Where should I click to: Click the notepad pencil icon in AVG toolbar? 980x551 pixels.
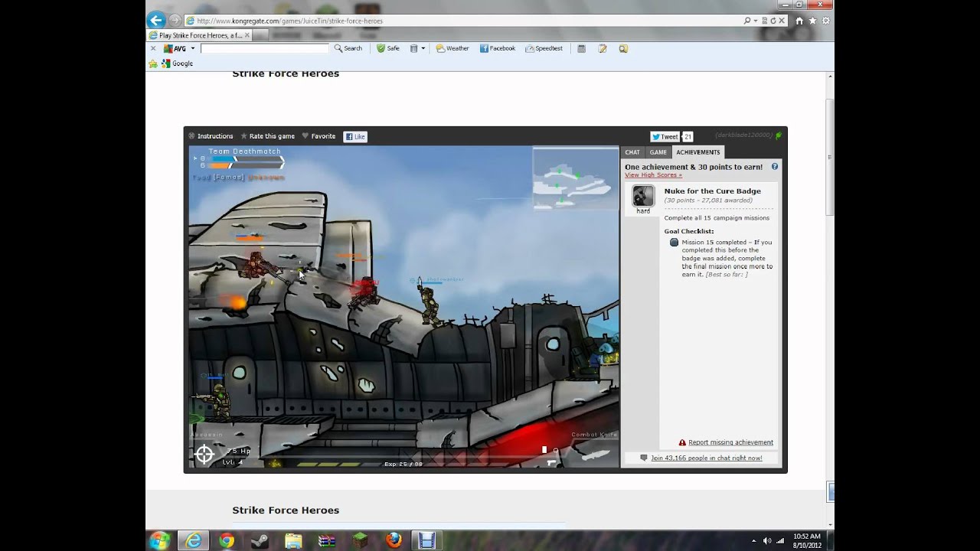(x=603, y=48)
